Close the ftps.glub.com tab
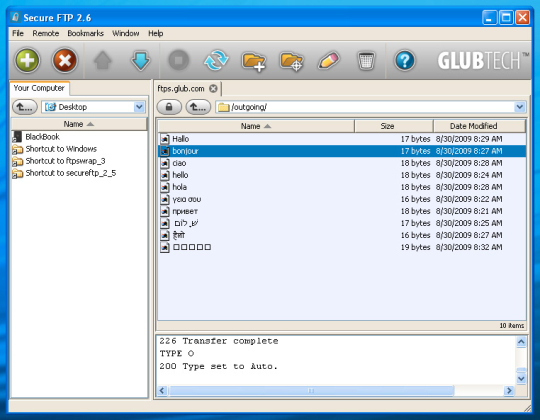The image size is (540, 420). point(214,89)
